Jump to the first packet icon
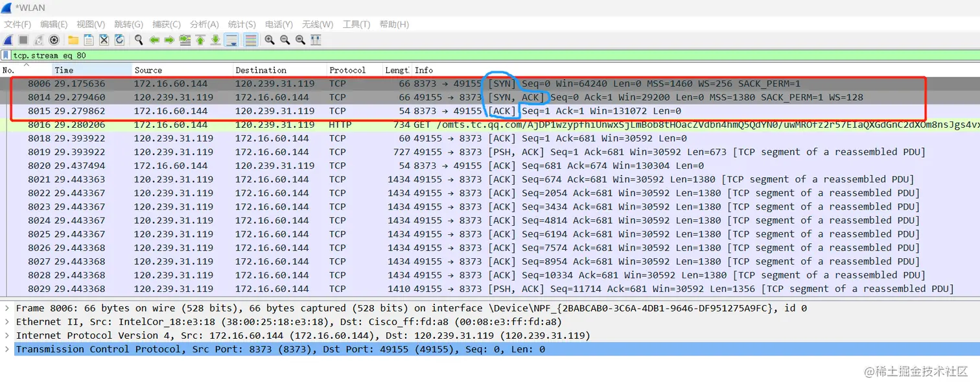Screen dimensions: 980x390 click(200, 40)
